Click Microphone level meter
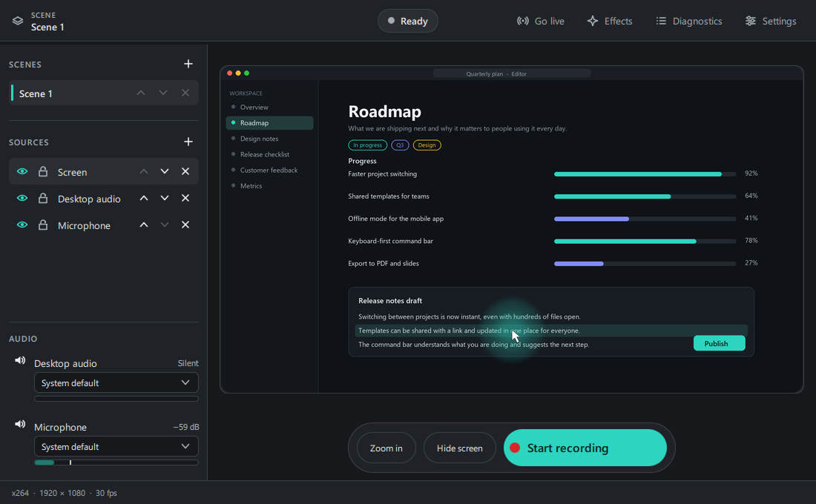816x504 pixels. point(116,462)
